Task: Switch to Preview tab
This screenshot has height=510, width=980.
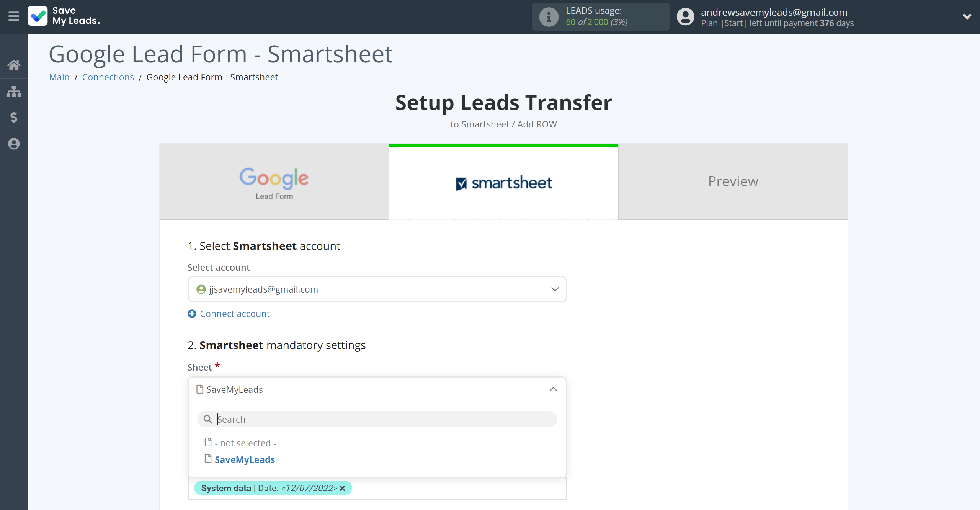Action: (733, 181)
